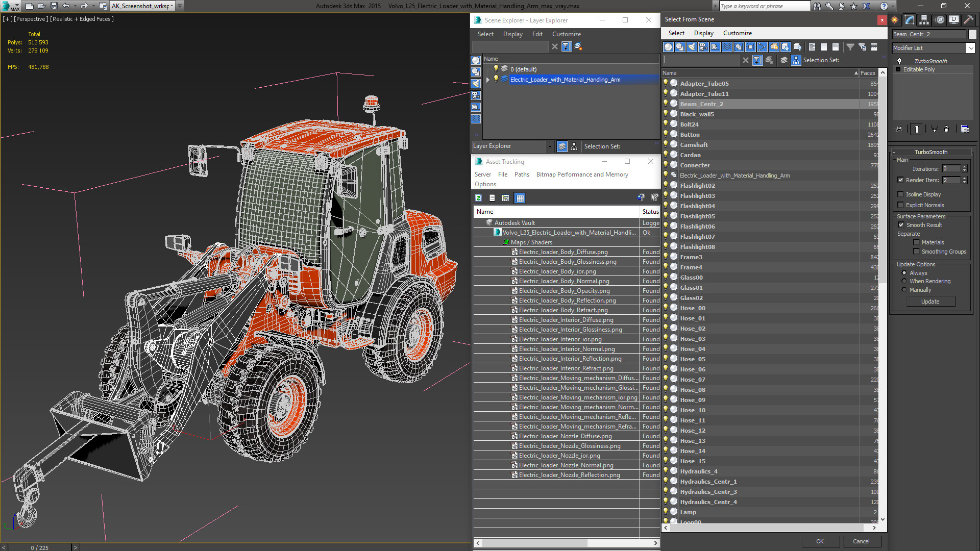Viewport: 980px width, 551px height.
Task: Open Paths menu in Asset Tracking
Action: (522, 174)
